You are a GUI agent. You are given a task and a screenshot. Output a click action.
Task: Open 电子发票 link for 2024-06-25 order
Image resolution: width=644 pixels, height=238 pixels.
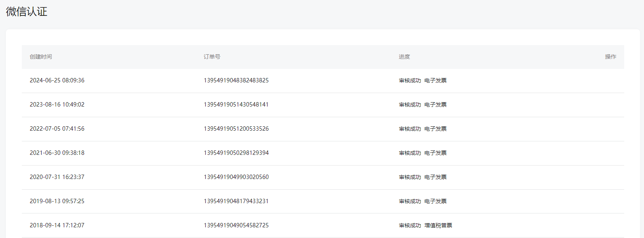pyautogui.click(x=435, y=80)
